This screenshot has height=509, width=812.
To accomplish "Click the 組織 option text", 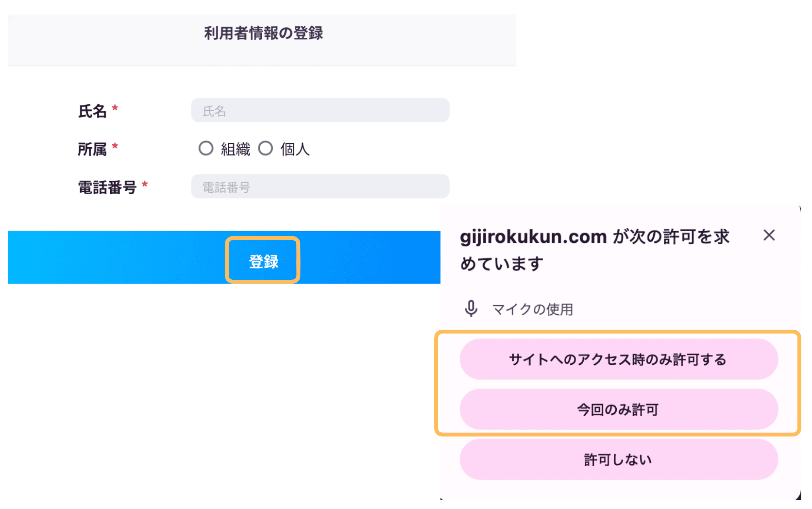I will 236,149.
